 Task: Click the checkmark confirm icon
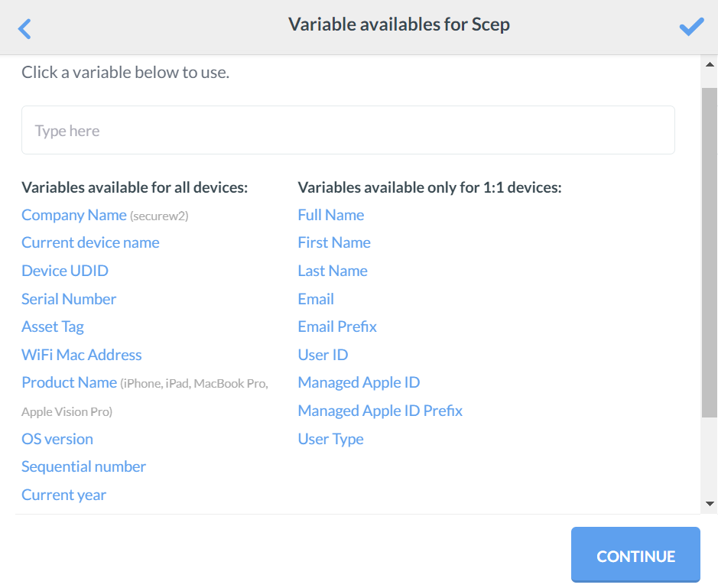click(x=691, y=28)
